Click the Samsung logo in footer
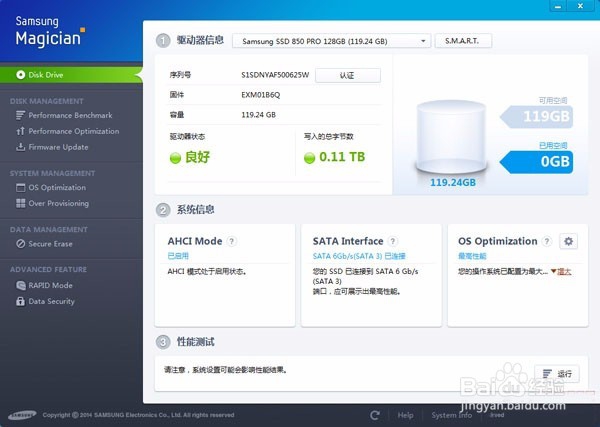 click(22, 415)
